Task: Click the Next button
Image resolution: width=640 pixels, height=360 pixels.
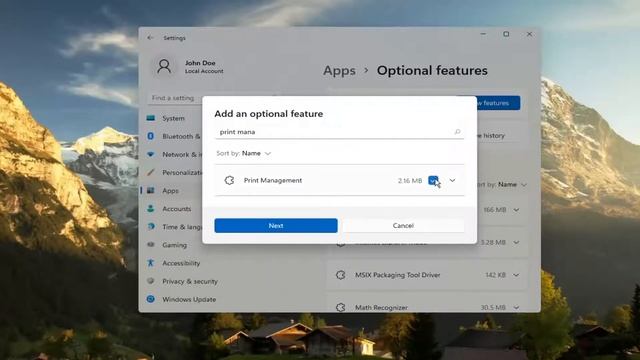Action: 276,226
